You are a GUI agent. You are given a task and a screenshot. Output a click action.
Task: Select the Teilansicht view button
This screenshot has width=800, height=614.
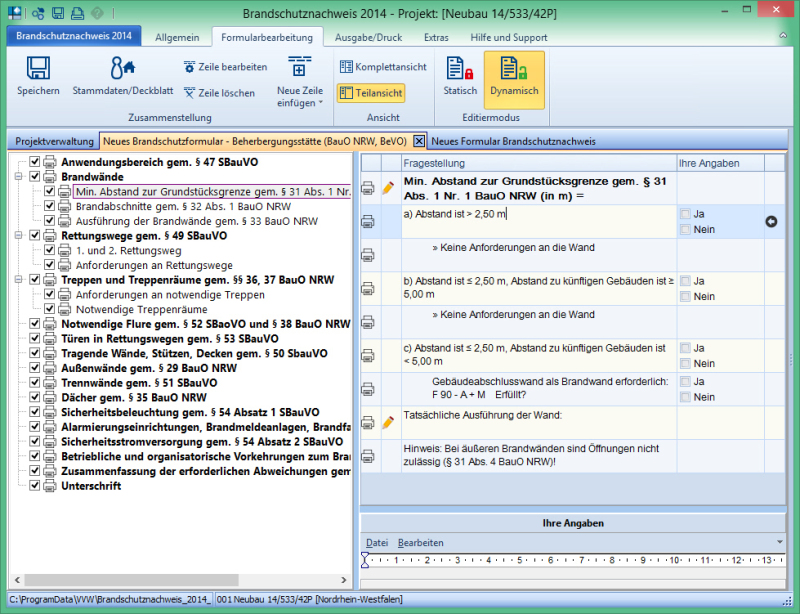click(x=371, y=93)
